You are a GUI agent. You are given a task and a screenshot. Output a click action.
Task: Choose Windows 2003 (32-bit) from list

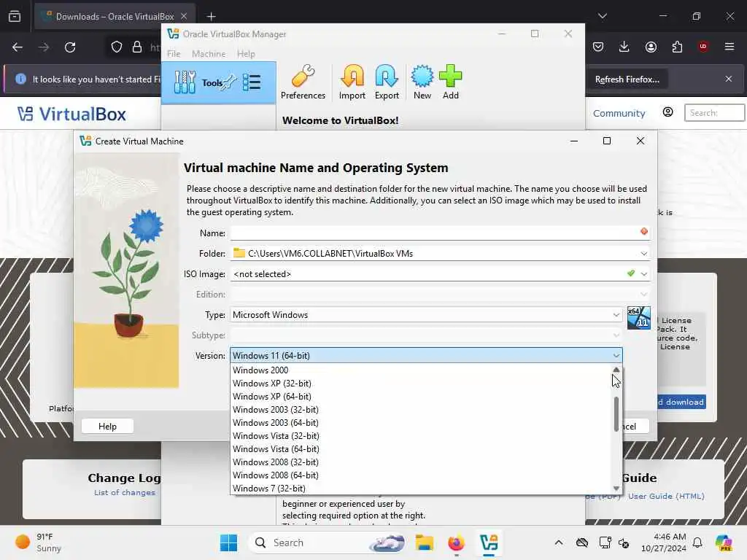tap(421, 410)
